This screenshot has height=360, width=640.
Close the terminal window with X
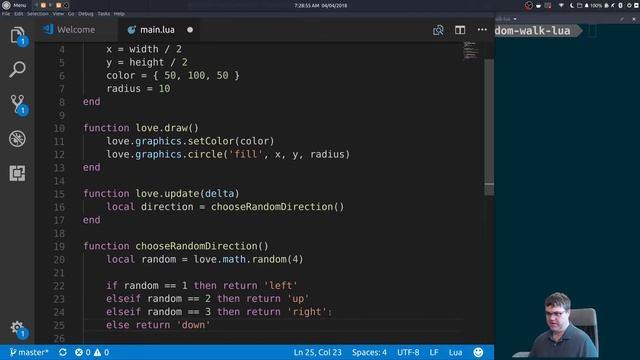click(x=634, y=19)
